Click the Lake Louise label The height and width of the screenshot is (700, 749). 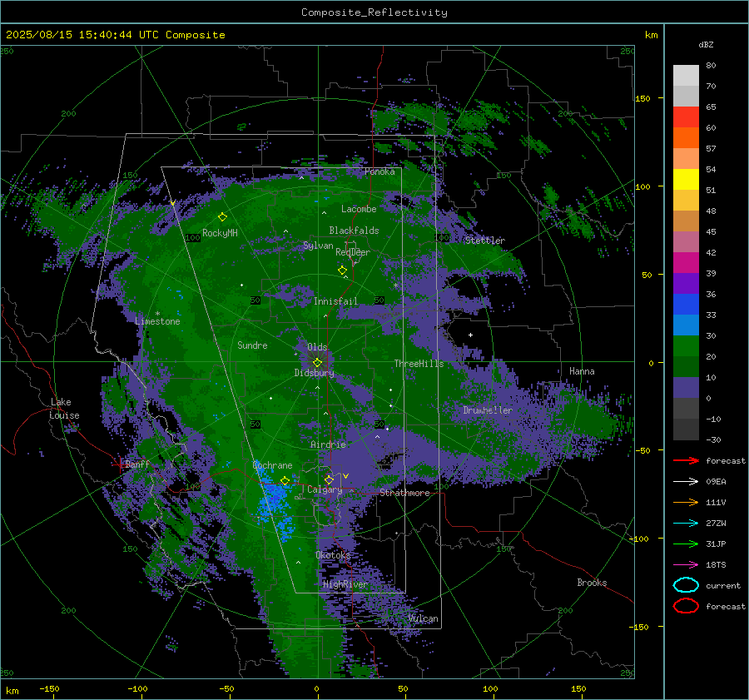pyautogui.click(x=64, y=409)
